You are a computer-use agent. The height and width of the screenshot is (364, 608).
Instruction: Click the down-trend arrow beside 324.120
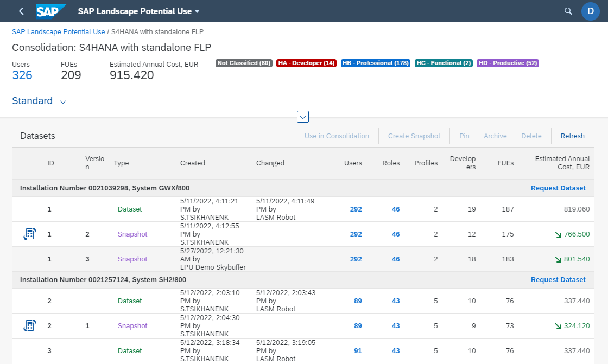(x=558, y=326)
